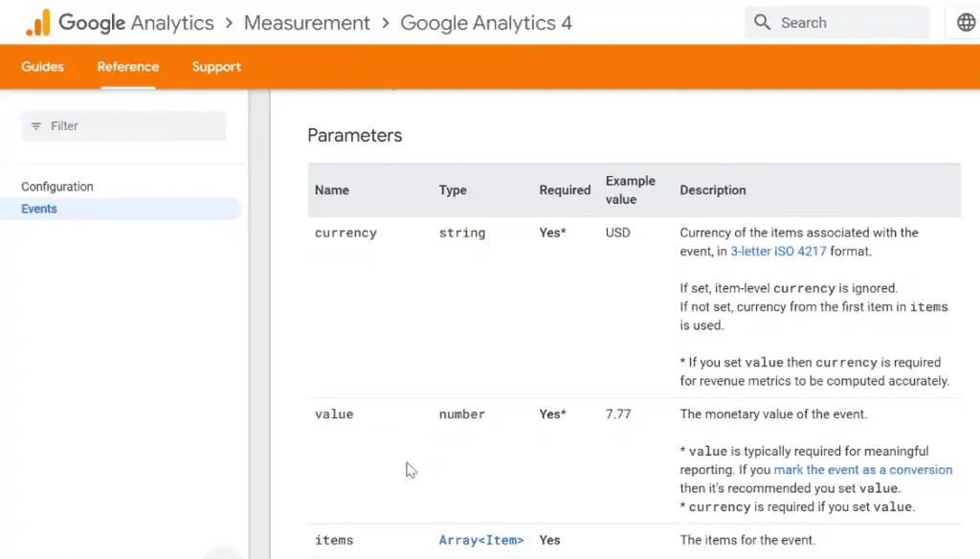Click the value parameter name
The width and height of the screenshot is (980, 559).
tap(334, 414)
